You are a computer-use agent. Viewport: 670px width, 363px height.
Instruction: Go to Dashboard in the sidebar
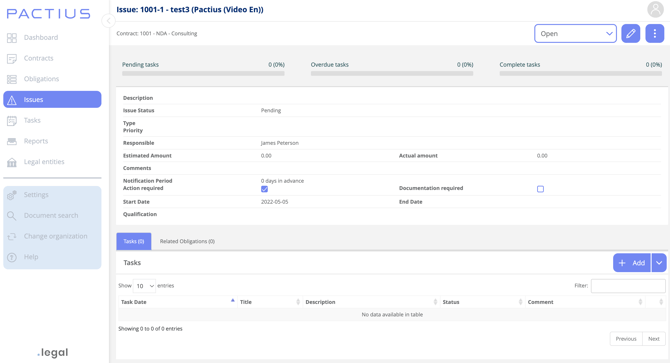tap(41, 38)
